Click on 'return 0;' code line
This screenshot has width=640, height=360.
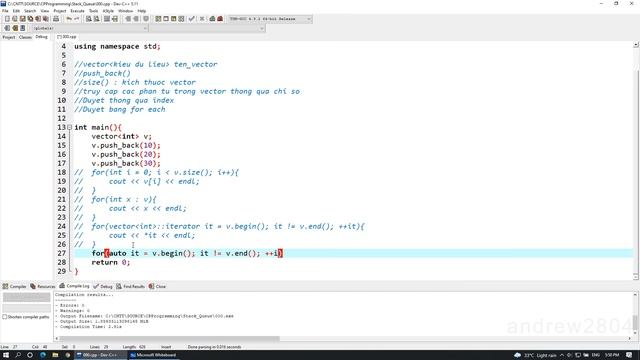[111, 262]
